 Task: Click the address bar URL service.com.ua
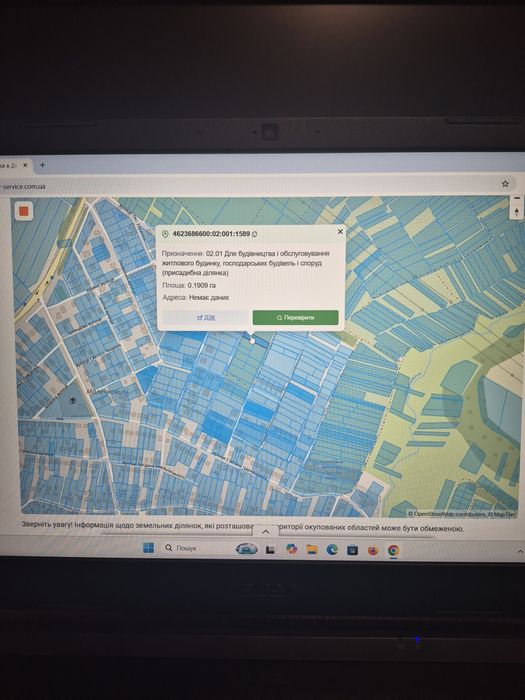tap(23, 186)
